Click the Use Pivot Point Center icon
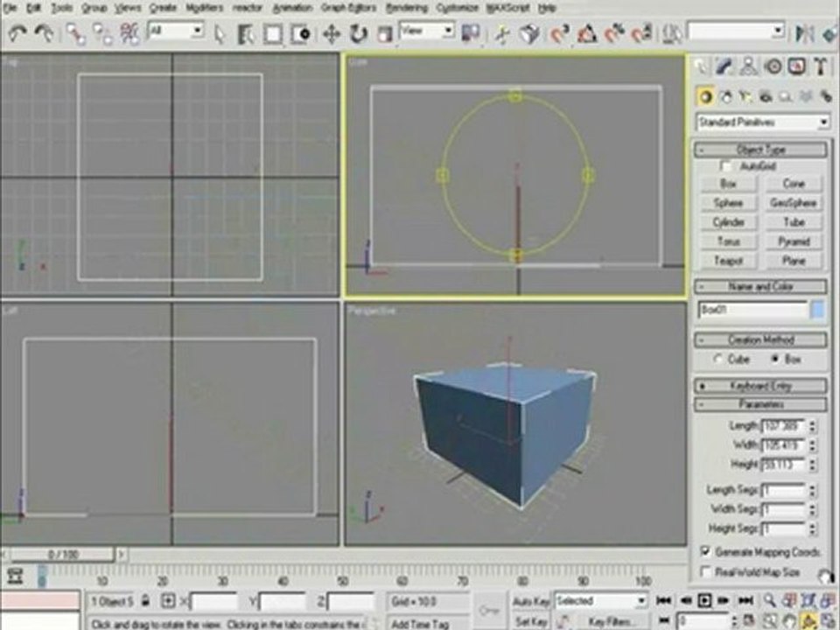The height and width of the screenshot is (630, 840). [471, 34]
